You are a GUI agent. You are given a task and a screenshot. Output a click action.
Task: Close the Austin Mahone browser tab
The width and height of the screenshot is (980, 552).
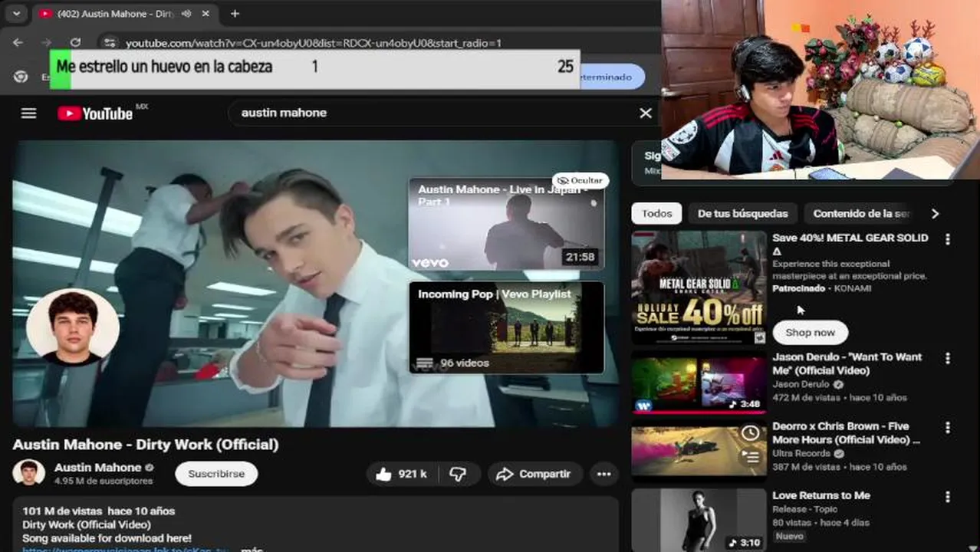click(x=206, y=14)
